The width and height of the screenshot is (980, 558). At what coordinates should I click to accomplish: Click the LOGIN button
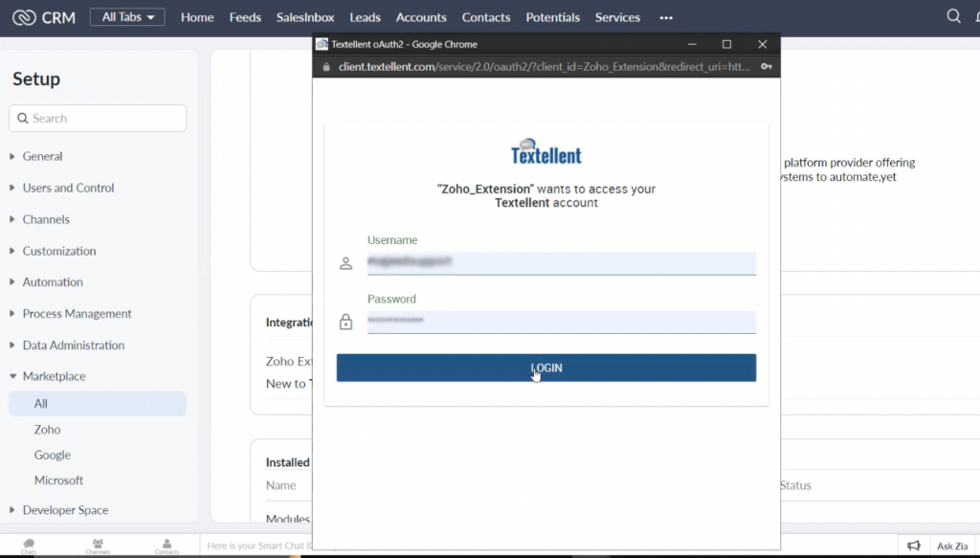(546, 368)
